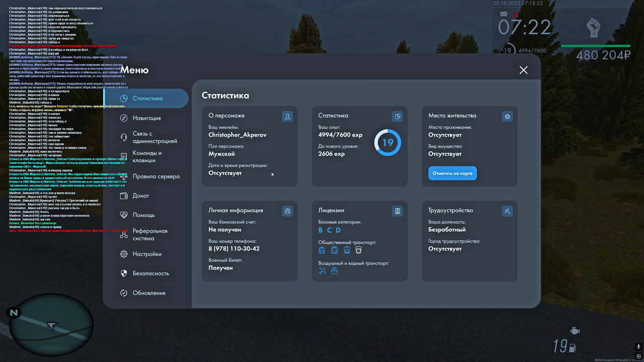Click the 480 204₽ money balance
The image size is (644, 362).
603,55
